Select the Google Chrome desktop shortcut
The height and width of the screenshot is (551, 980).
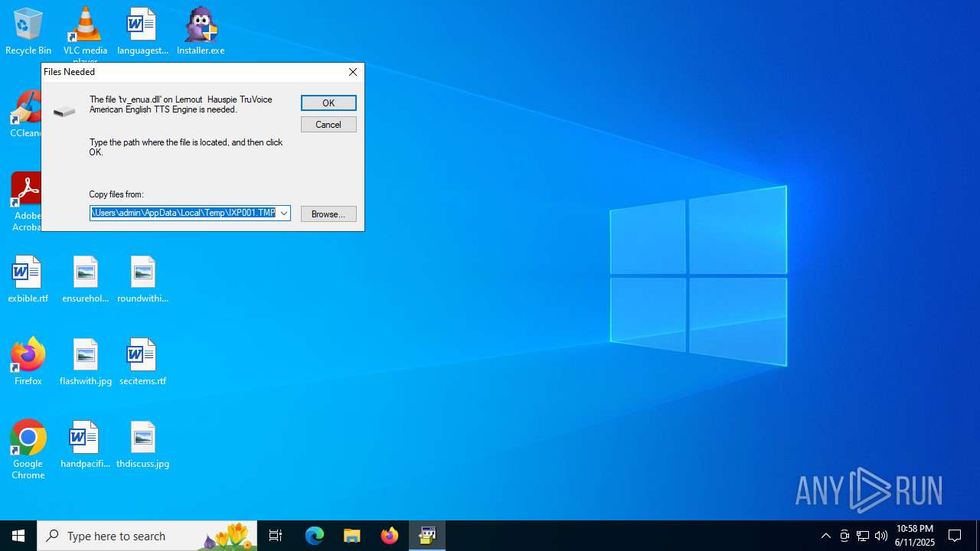(28, 450)
